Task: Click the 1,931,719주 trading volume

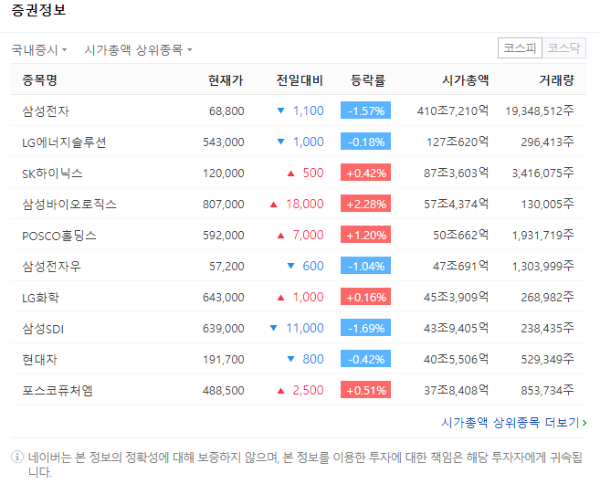Action: click(x=543, y=235)
